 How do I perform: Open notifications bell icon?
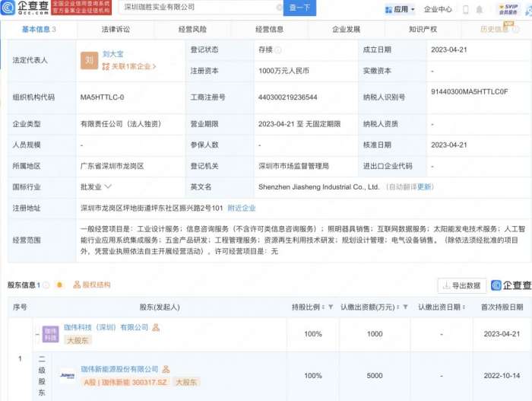tap(480, 10)
